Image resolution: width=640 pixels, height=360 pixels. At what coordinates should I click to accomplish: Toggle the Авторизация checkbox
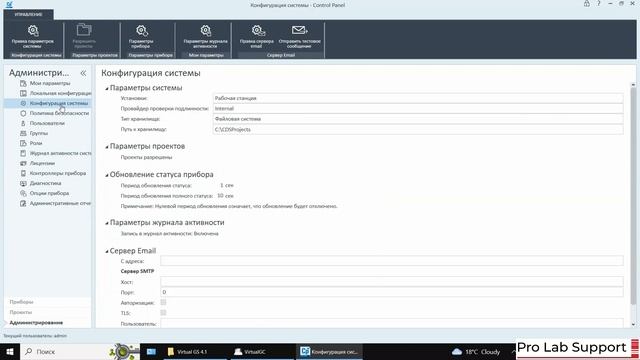click(163, 302)
